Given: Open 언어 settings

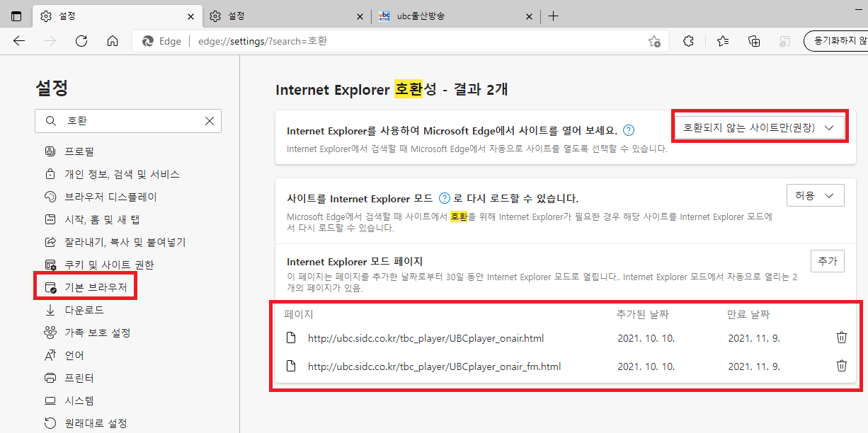Looking at the screenshot, I should coord(74,355).
